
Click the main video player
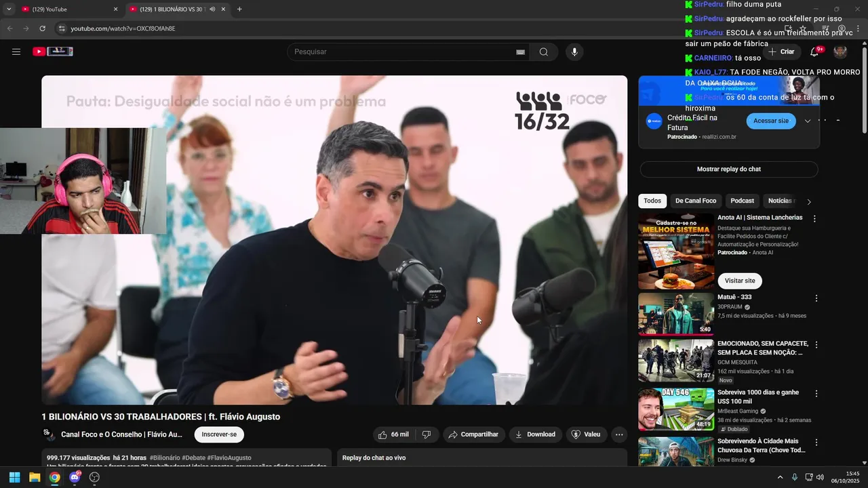[334, 240]
